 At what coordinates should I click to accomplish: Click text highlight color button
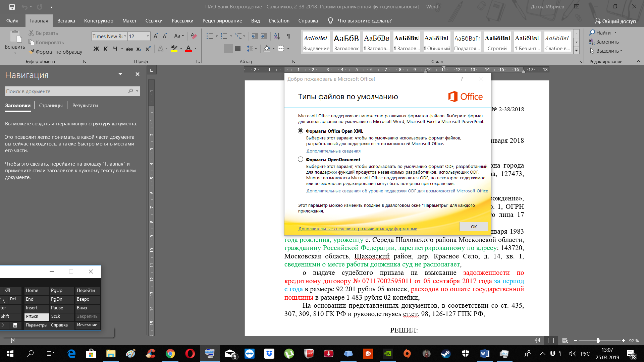(x=174, y=49)
